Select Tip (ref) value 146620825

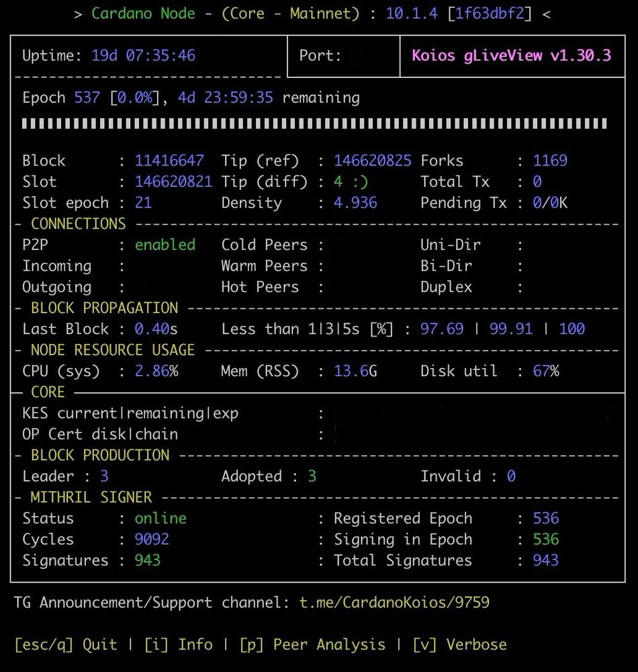pyautogui.click(x=373, y=161)
